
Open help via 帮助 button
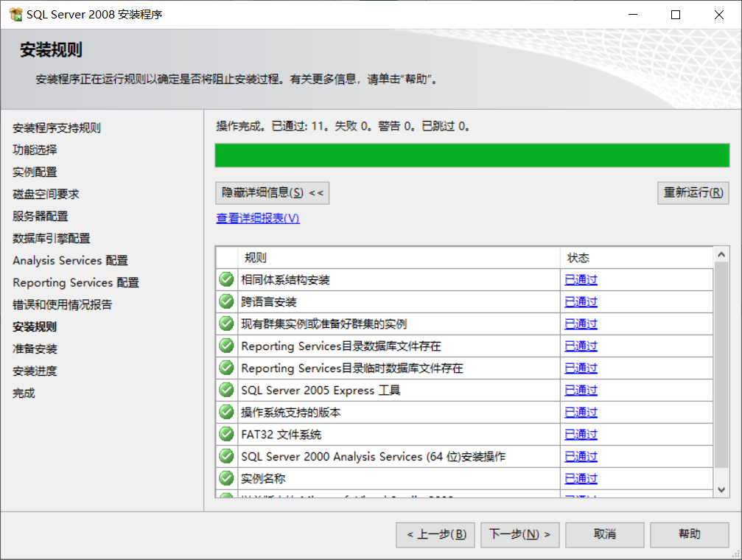(x=689, y=534)
